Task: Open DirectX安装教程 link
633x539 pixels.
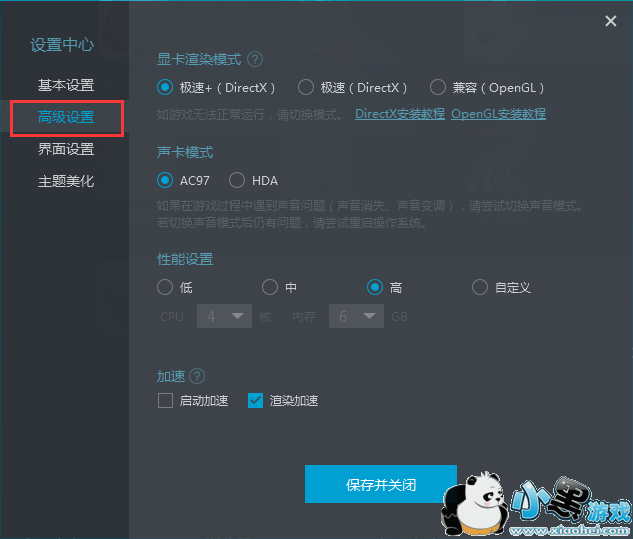Action: (400, 114)
